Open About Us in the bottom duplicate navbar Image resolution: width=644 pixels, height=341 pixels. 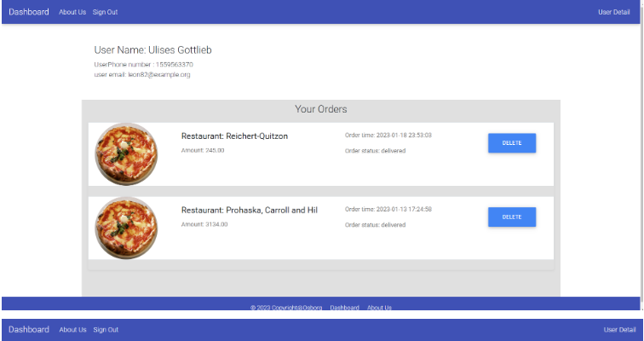click(x=72, y=330)
